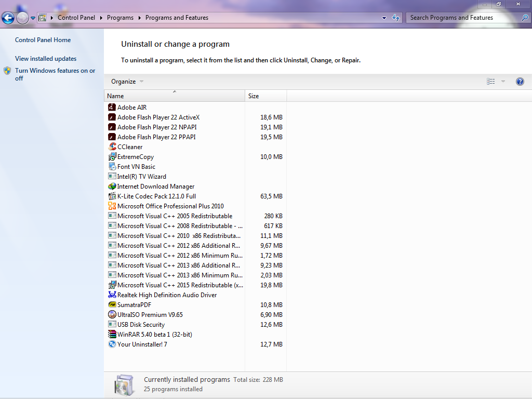This screenshot has width=532, height=399.
Task: Click the Realtek Audio Driver icon
Action: click(112, 295)
